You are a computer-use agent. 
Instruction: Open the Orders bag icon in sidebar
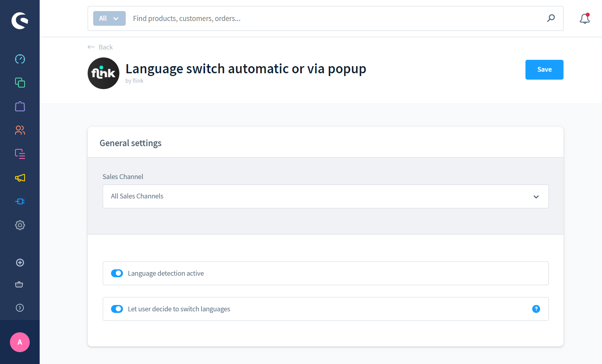(20, 106)
